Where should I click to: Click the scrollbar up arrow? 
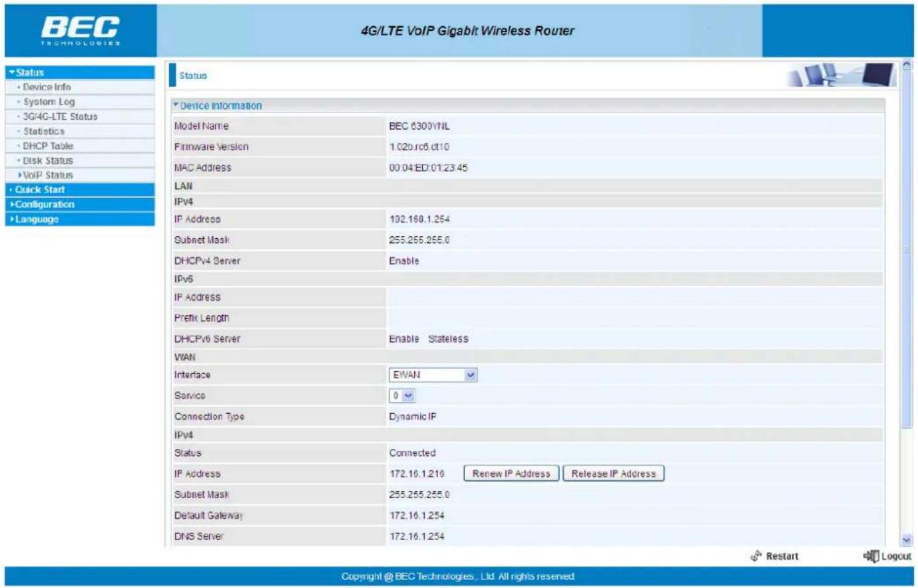(906, 65)
